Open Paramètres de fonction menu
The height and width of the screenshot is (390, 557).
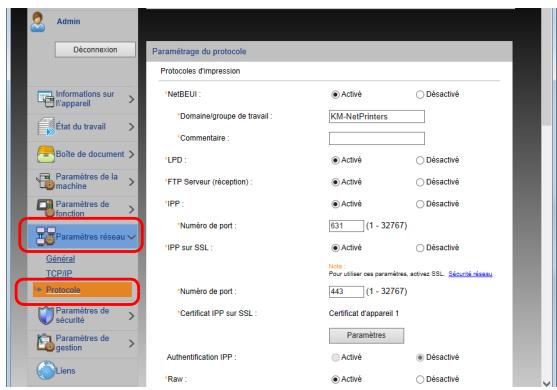(x=82, y=209)
